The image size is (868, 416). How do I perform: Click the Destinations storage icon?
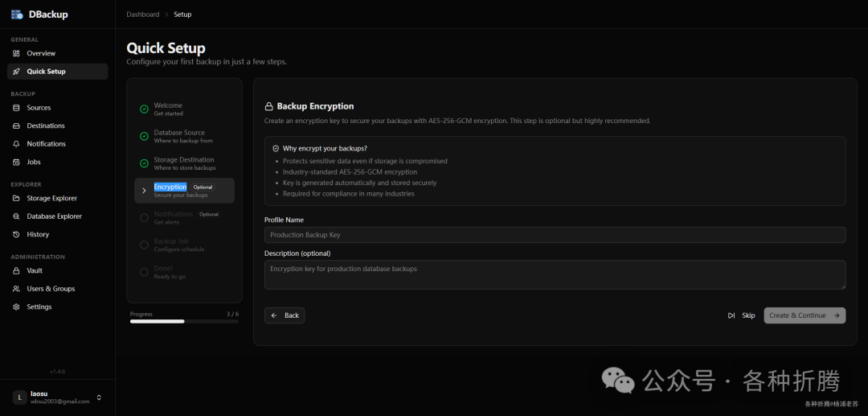coord(16,126)
